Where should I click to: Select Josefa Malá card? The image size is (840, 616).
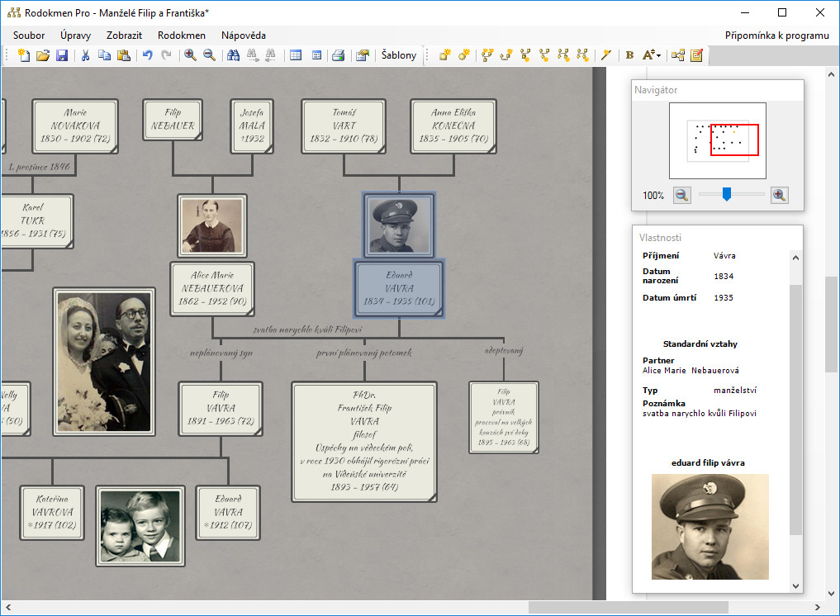252,126
